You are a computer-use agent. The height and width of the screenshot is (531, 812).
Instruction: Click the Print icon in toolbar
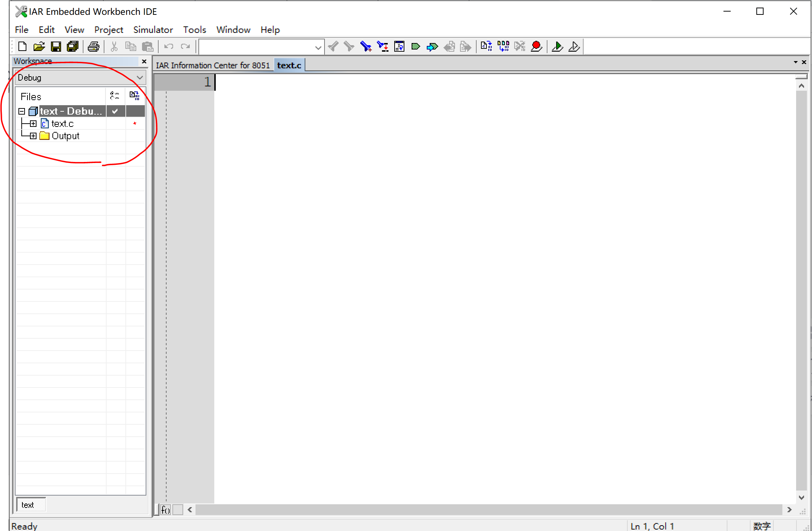pos(94,47)
